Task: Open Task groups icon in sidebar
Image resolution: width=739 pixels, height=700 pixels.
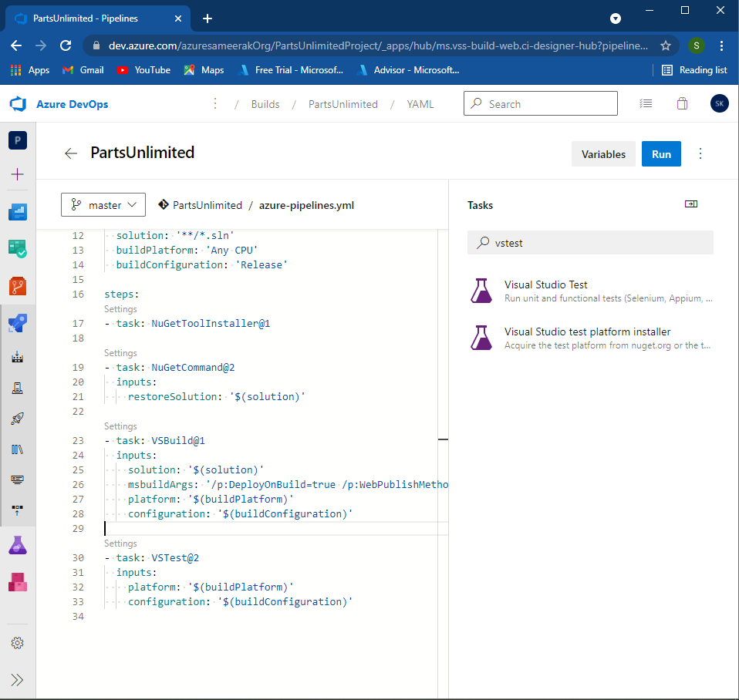Action: tap(18, 480)
